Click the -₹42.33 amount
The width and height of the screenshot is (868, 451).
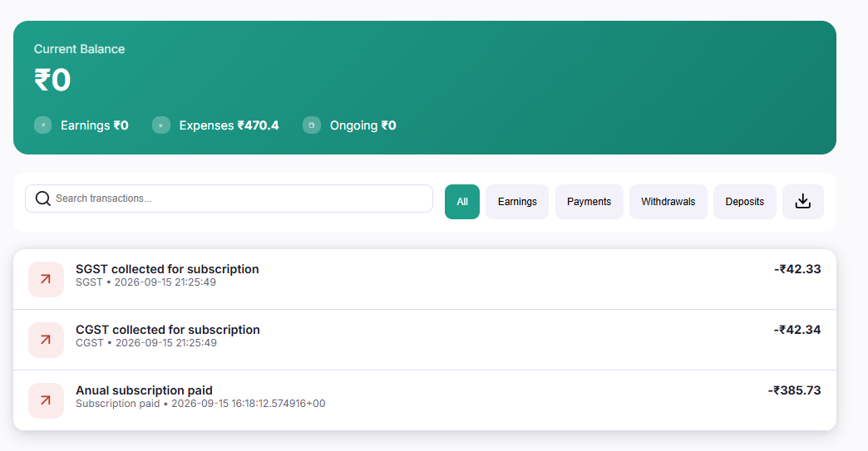pos(797,269)
